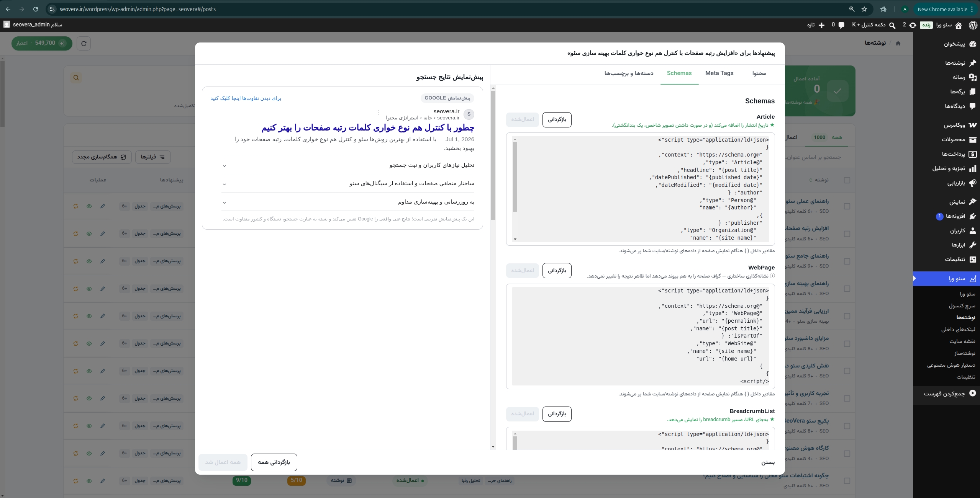Image resolution: width=980 pixels, height=498 pixels.
Task: Expand 'تحلیل نیازهای کاربران و نیت جستجو' accordion
Action: [347, 165]
